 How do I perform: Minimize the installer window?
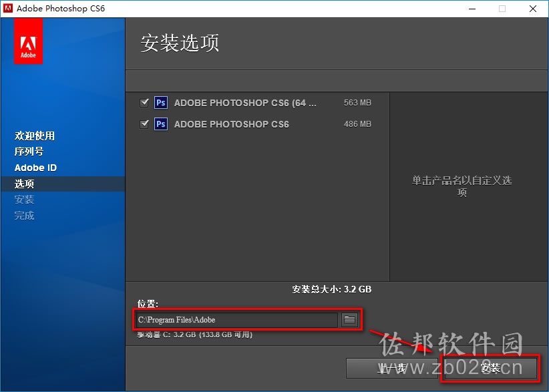(472, 9)
